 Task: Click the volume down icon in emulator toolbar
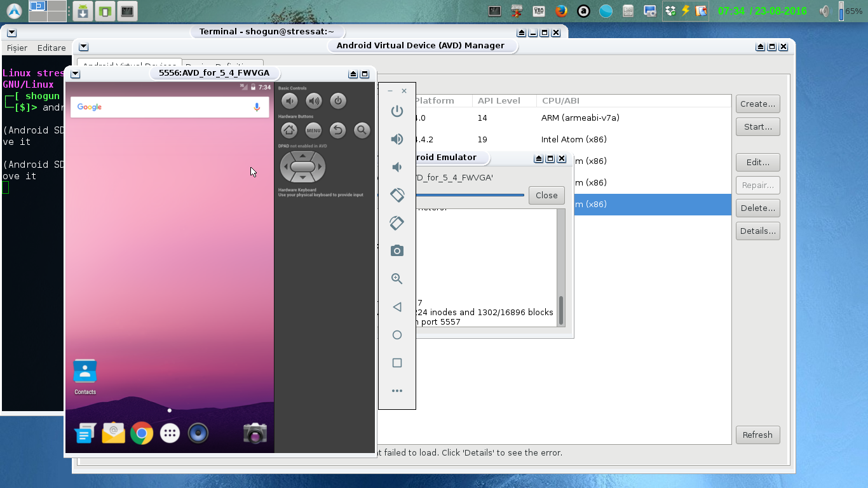tap(397, 166)
